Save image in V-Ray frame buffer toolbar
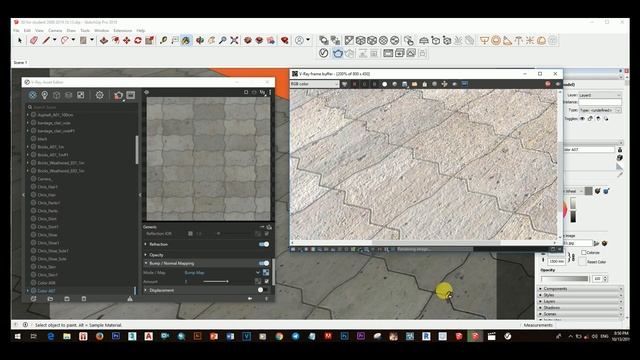This screenshot has height=360, width=640. pyautogui.click(x=404, y=84)
